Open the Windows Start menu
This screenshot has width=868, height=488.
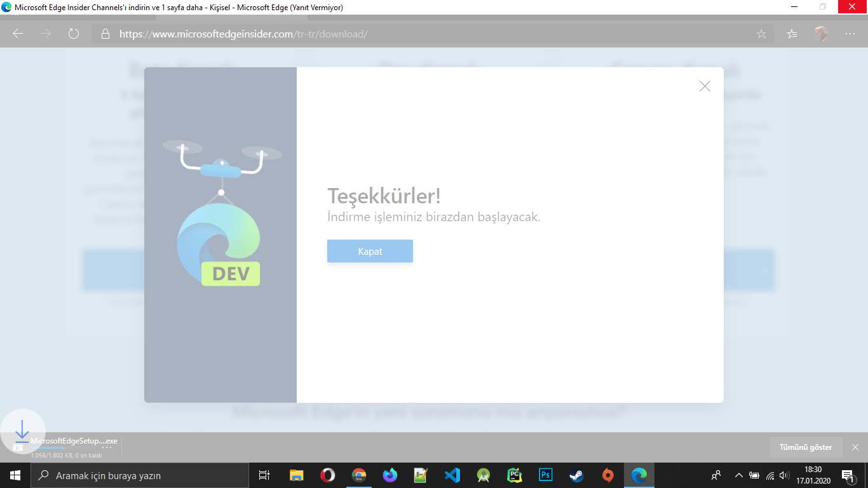click(x=15, y=475)
